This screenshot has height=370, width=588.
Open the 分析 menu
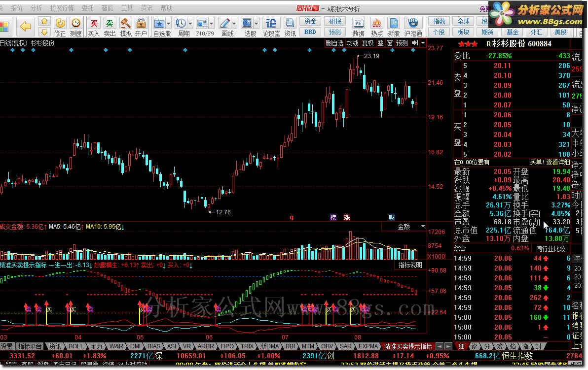point(36,8)
